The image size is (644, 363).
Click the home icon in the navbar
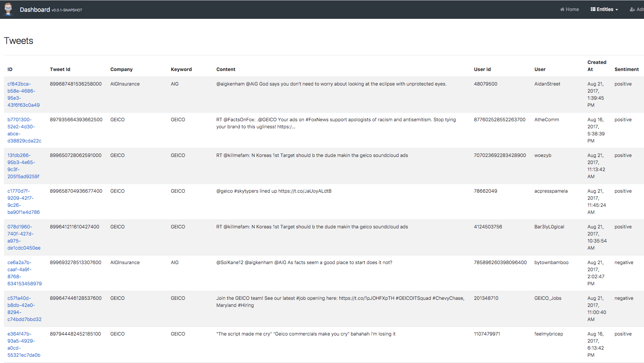coord(562,9)
